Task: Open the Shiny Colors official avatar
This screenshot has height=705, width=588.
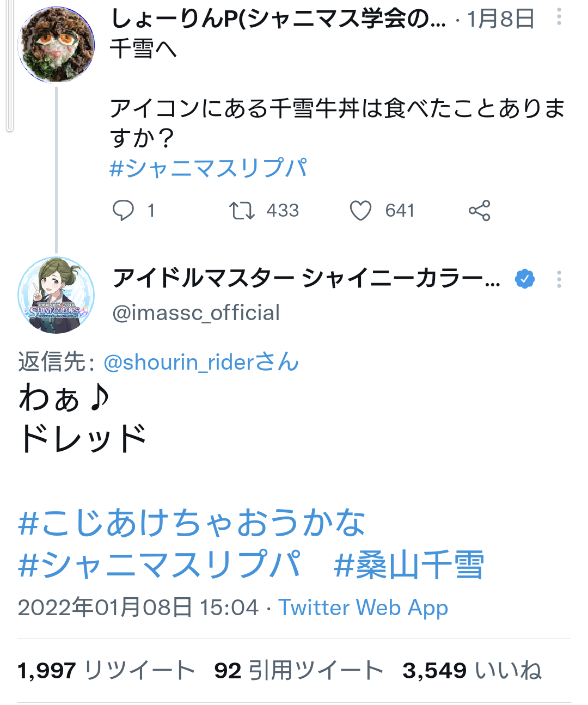Action: pyautogui.click(x=56, y=295)
